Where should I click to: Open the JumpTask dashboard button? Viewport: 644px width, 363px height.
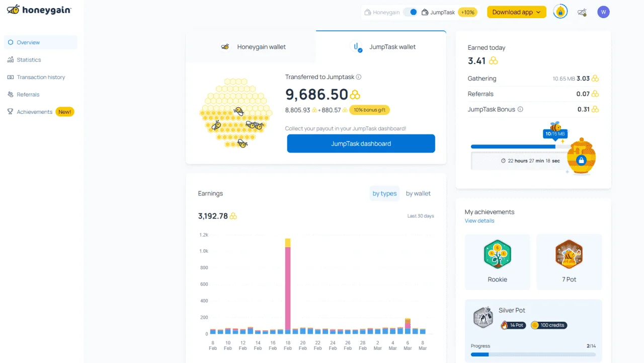pyautogui.click(x=361, y=143)
